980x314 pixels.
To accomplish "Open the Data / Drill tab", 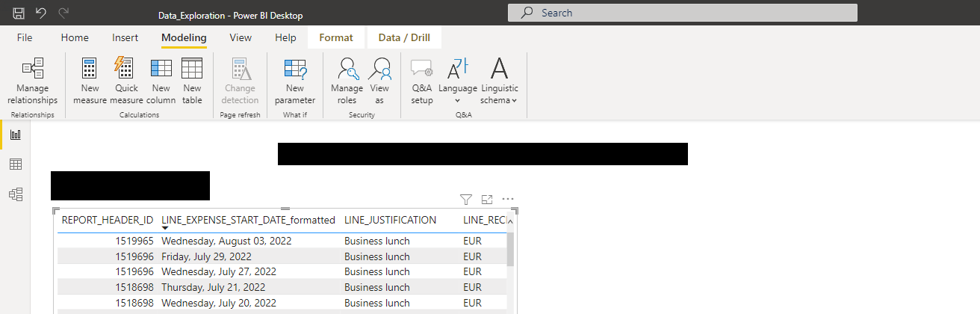I will tap(404, 37).
